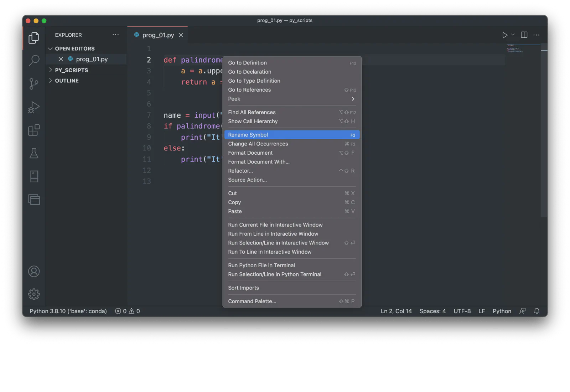Choose Sort Imports
The width and height of the screenshot is (570, 392).
[292, 288]
